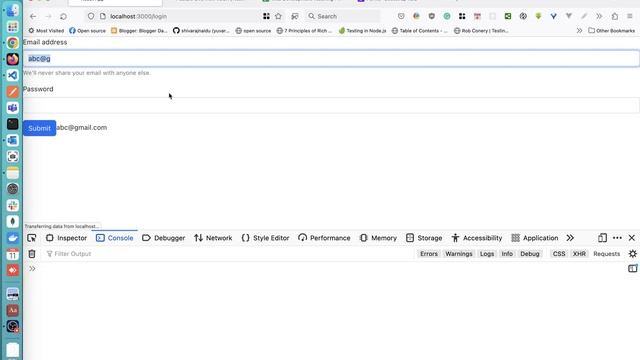Click the blue Submit button
The height and width of the screenshot is (360, 640).
pyautogui.click(x=40, y=128)
